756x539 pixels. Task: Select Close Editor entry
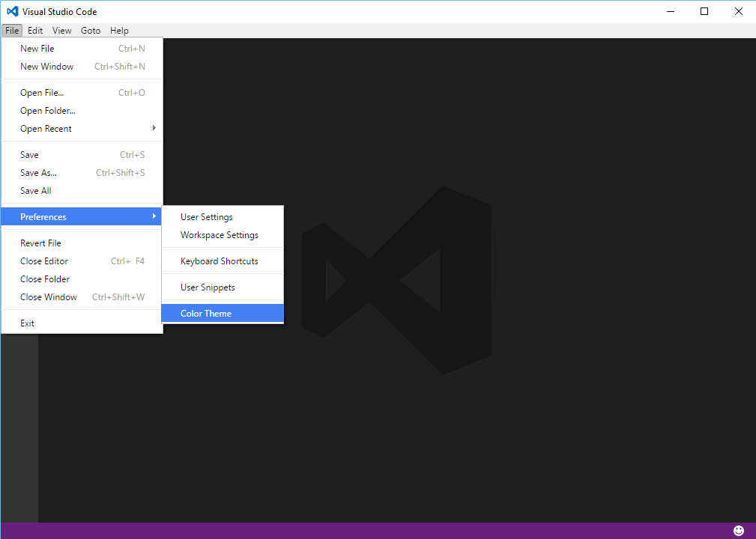coord(82,261)
